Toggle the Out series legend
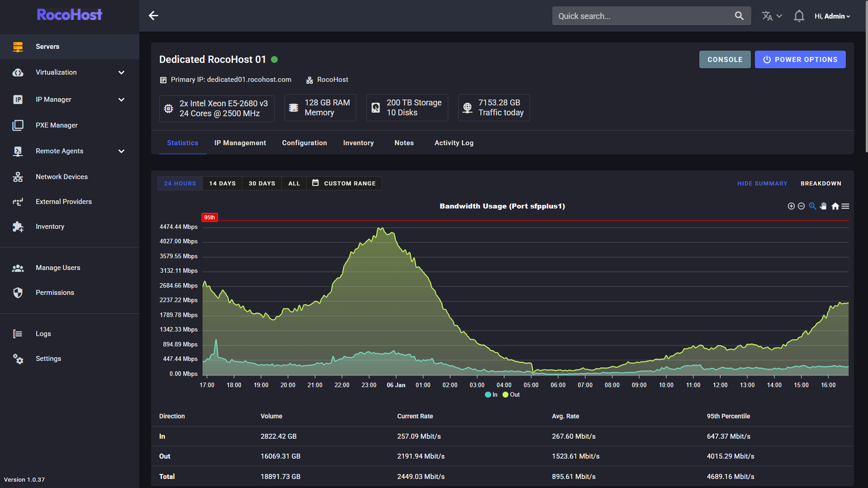This screenshot has height=488, width=868. click(511, 395)
